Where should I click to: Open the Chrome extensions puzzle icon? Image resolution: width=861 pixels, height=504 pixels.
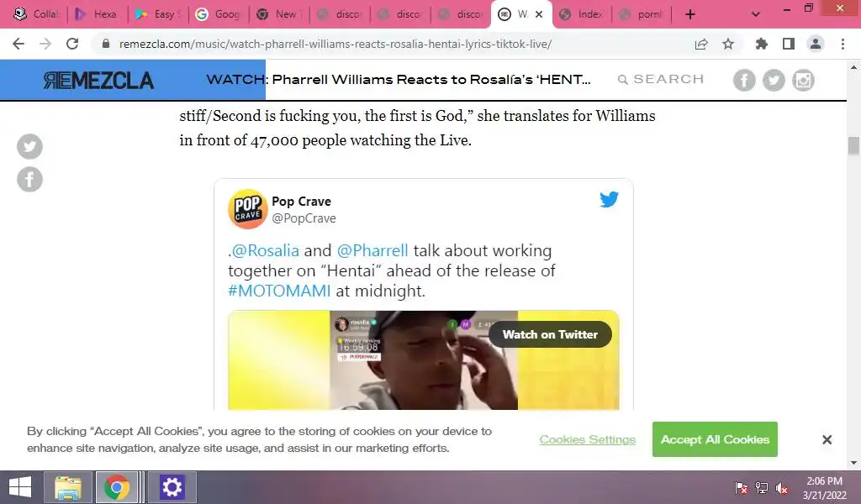click(761, 44)
